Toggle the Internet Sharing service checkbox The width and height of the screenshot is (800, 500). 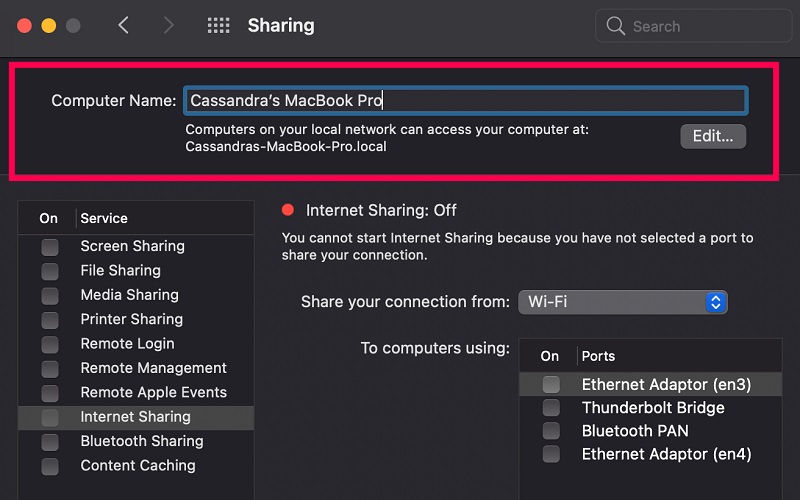click(x=49, y=417)
